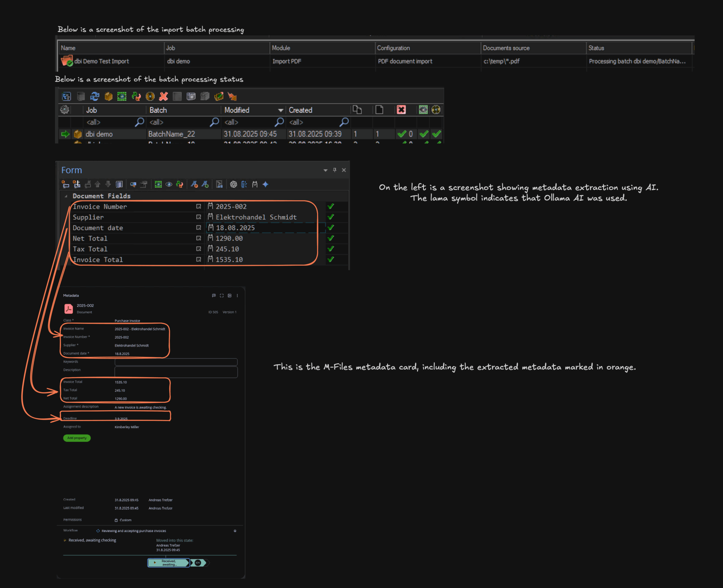Click the Batch column header
This screenshot has height=588, width=723.
(184, 110)
